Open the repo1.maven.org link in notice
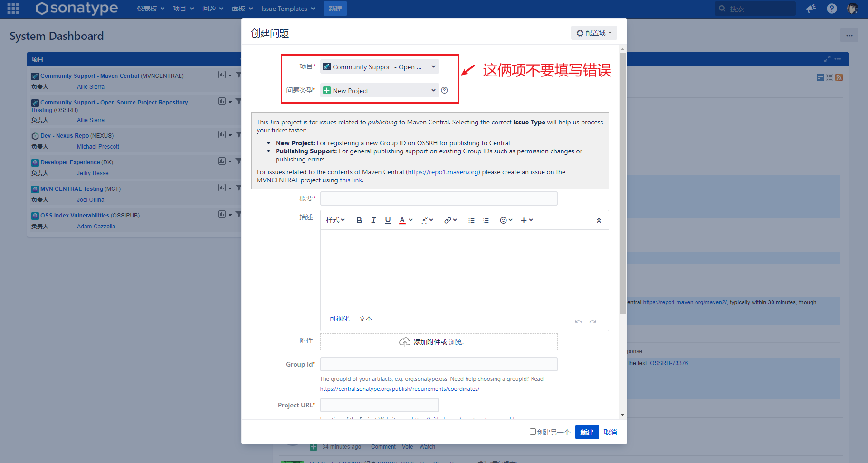Image resolution: width=868 pixels, height=463 pixels. click(443, 172)
